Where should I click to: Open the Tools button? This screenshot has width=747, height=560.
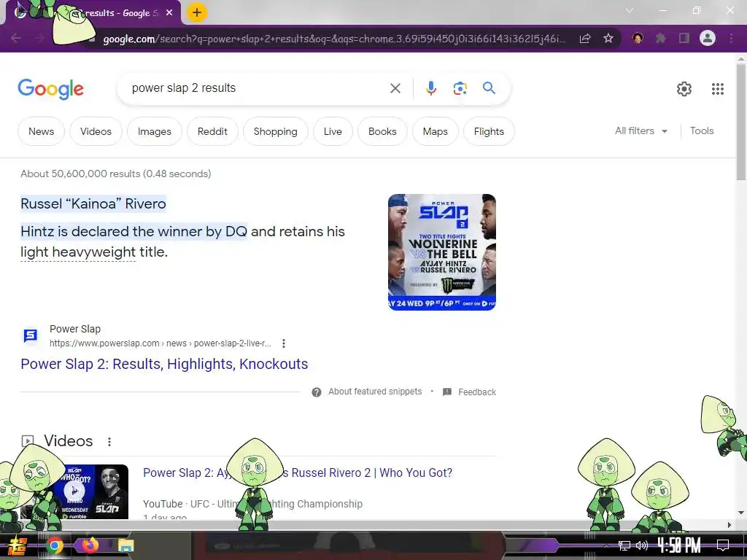702,131
